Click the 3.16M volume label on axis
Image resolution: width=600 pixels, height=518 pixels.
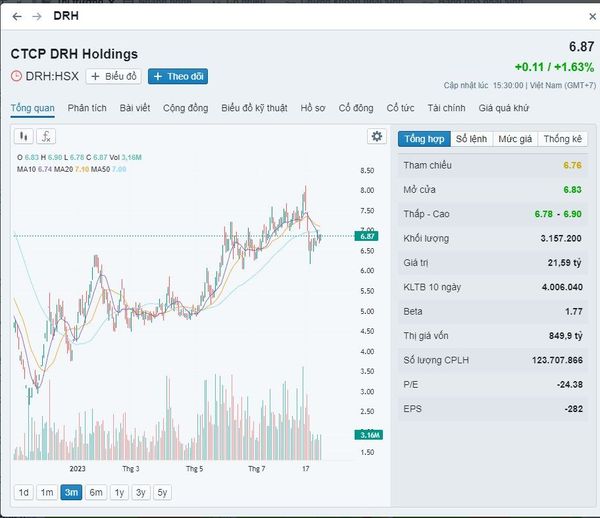[x=369, y=435]
